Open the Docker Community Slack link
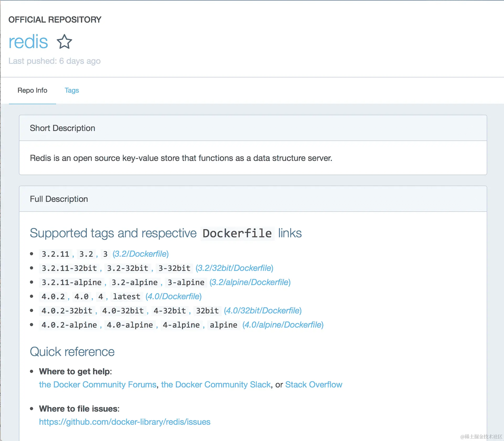504x441 pixels. (216, 385)
